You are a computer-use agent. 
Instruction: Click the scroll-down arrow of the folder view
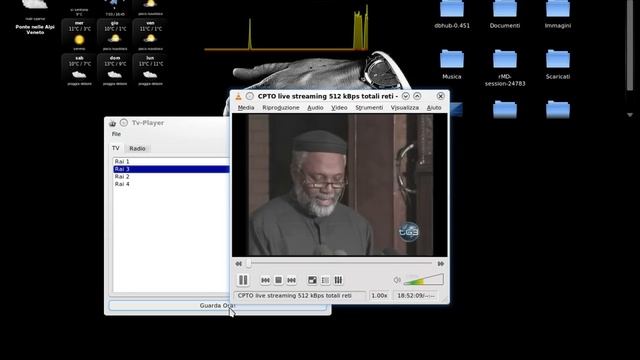[630, 115]
